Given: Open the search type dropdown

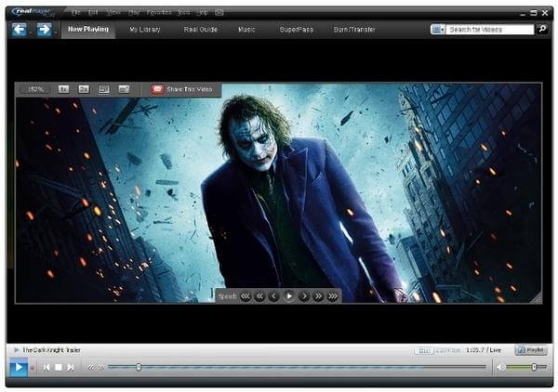Looking at the screenshot, I should click(x=438, y=29).
